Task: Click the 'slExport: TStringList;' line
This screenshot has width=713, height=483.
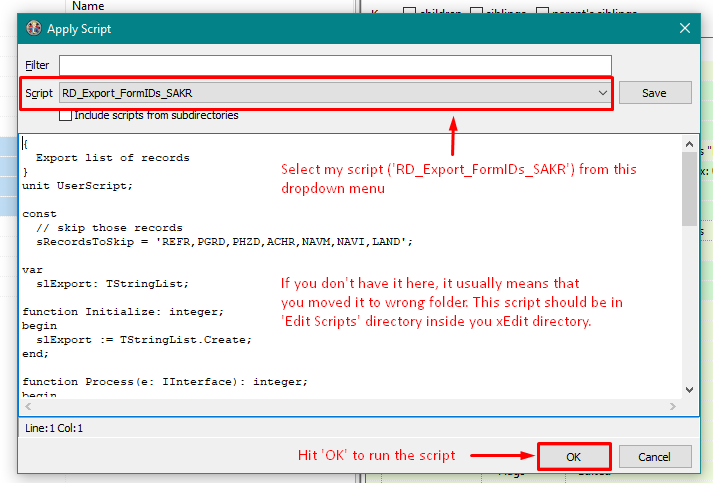Action: click(x=112, y=284)
